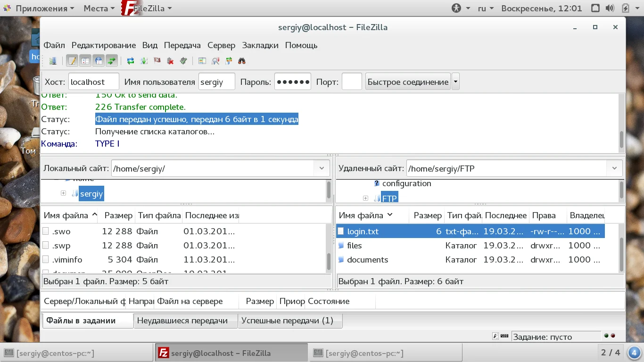Click the Быстрое соединение button
644x362 pixels.
(x=408, y=82)
